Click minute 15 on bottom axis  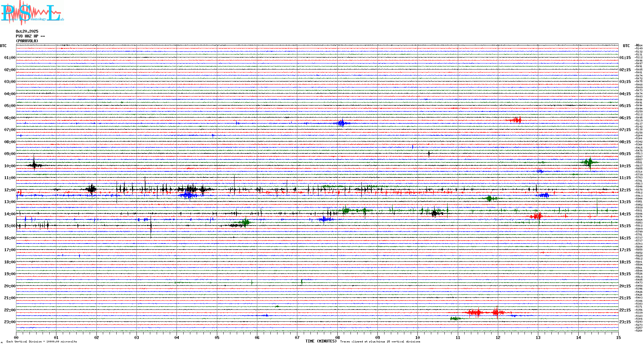(618, 337)
